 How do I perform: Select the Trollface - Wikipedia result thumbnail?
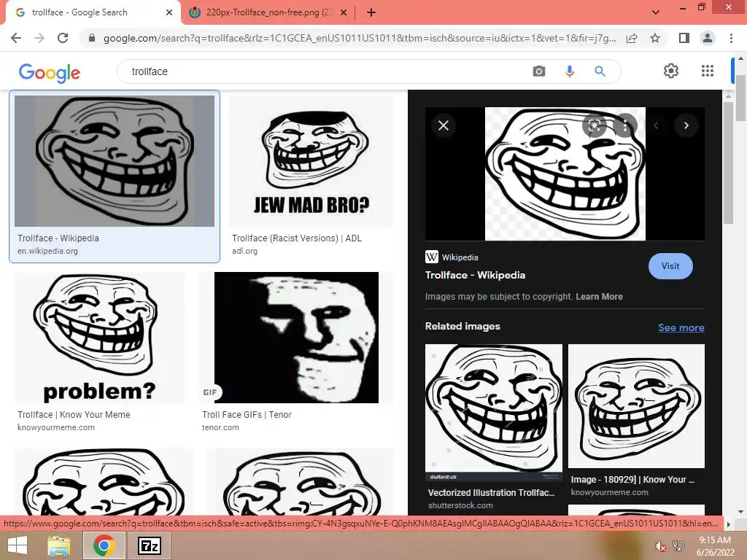115,161
